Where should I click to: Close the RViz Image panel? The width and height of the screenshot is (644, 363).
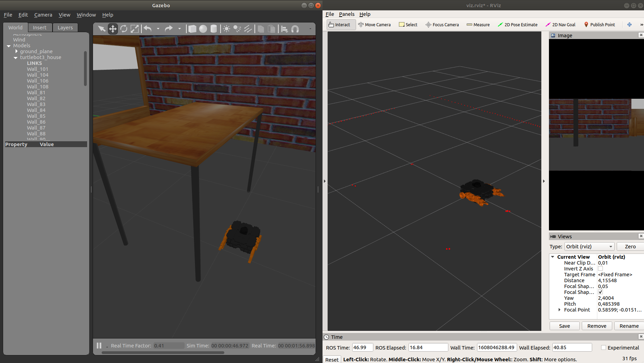(x=641, y=35)
